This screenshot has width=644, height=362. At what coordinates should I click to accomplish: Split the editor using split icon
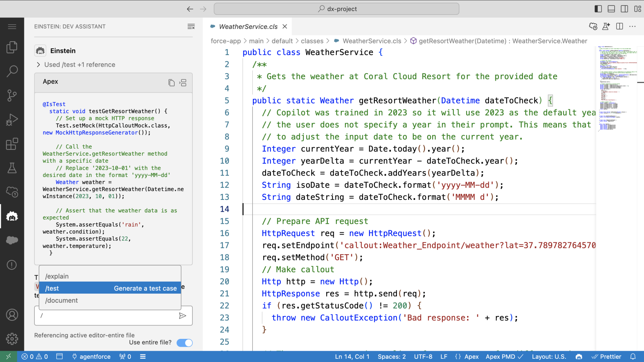pos(619,26)
